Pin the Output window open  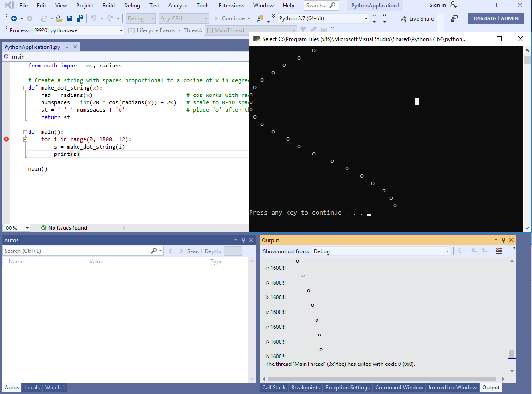503,240
